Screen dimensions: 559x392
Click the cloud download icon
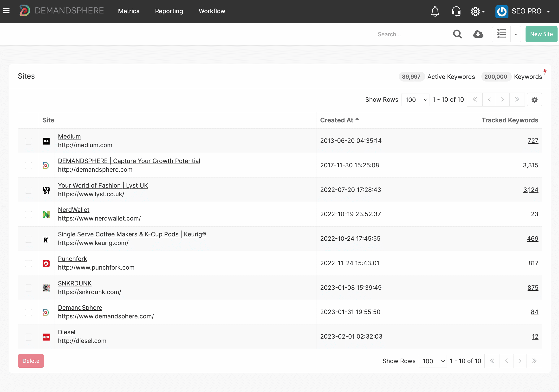click(x=478, y=34)
